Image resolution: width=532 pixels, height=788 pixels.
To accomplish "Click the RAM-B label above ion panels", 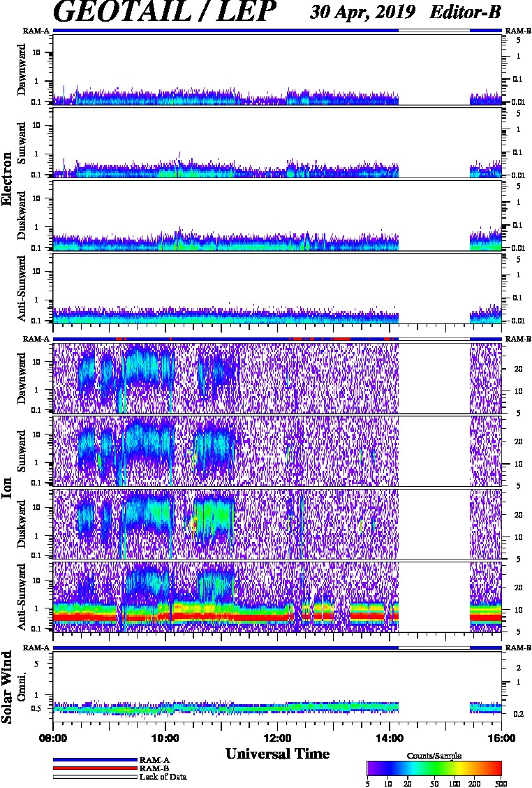I will point(518,340).
